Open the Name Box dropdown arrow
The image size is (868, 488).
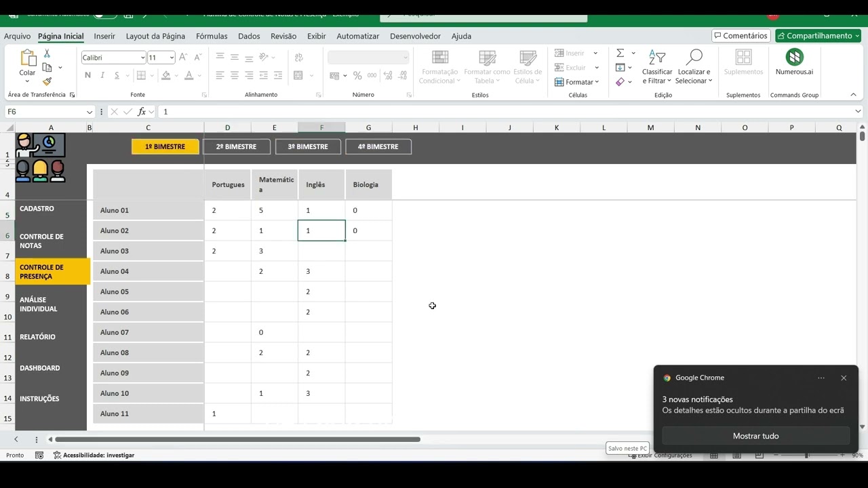[x=90, y=112]
